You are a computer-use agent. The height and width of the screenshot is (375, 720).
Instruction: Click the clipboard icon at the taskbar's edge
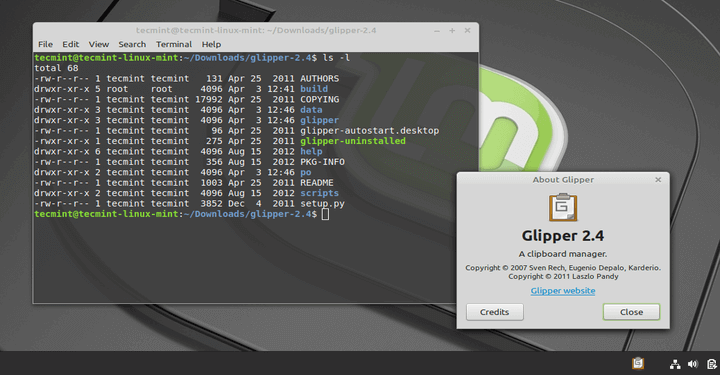tap(712, 364)
